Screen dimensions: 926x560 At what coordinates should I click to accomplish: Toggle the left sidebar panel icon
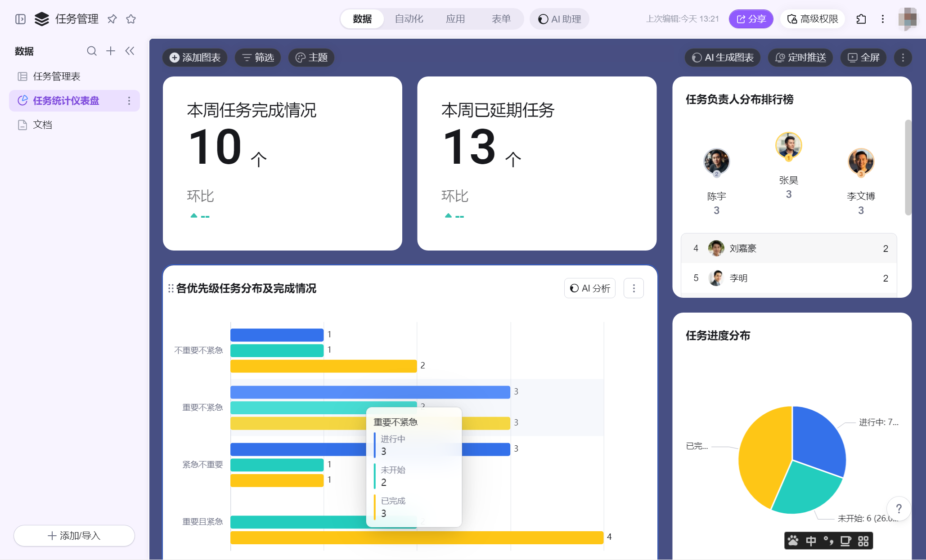(20, 19)
